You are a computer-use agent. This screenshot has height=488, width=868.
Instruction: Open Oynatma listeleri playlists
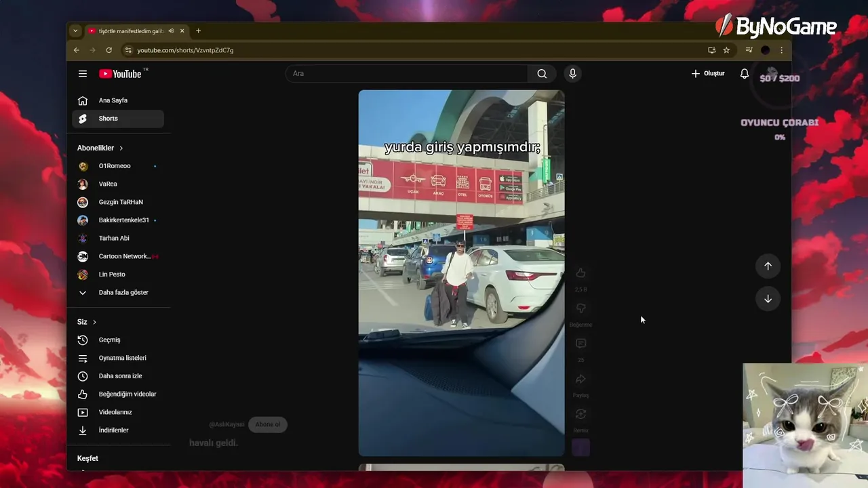(x=118, y=358)
